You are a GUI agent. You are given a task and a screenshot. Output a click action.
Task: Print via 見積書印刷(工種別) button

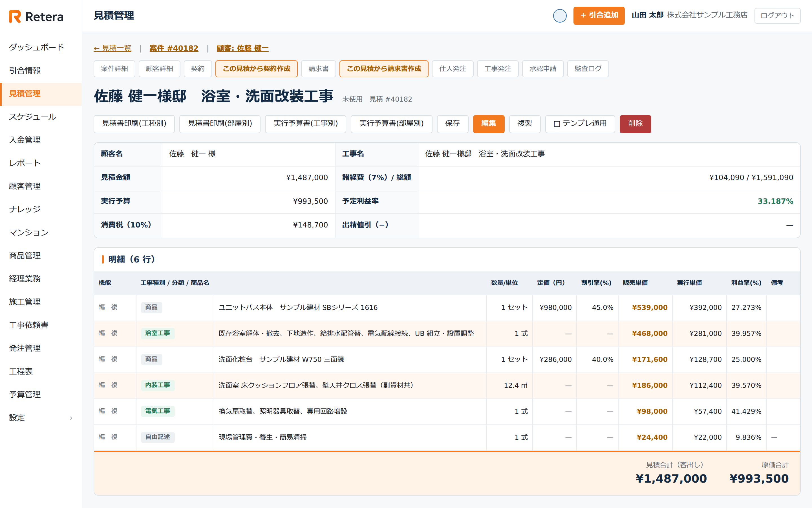(x=134, y=124)
